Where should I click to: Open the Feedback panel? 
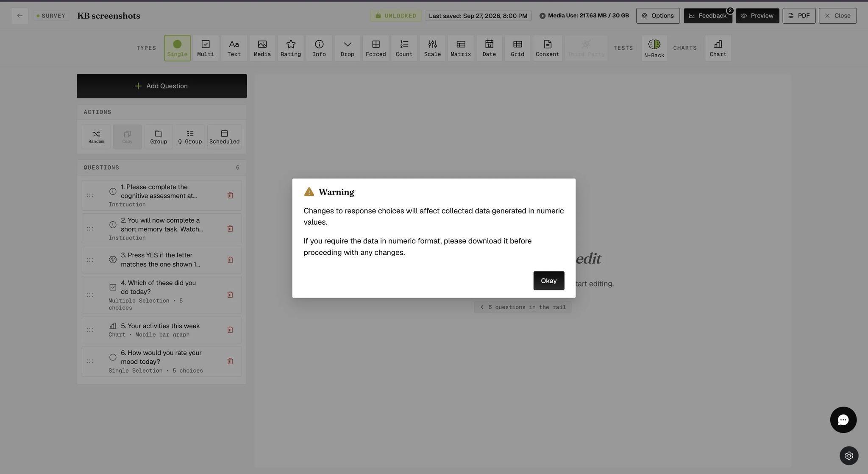point(708,16)
